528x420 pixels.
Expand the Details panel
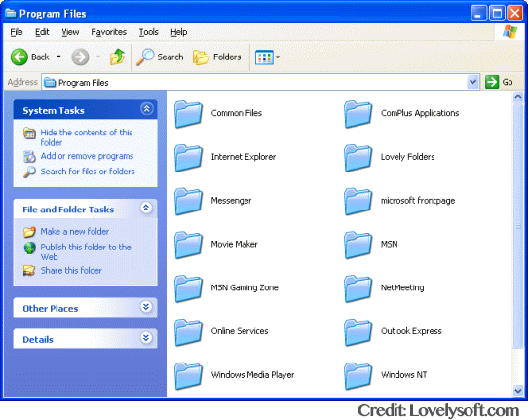tap(146, 338)
